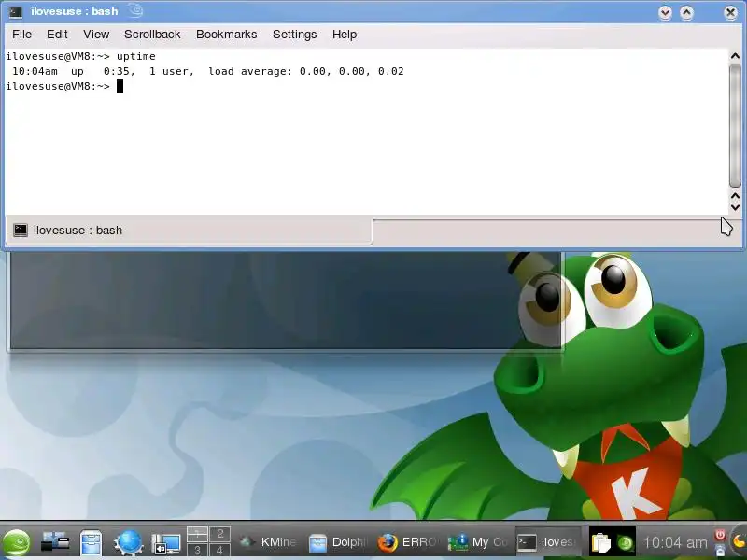Click the terminal prompt cursor block
This screenshot has width=747, height=560.
pyautogui.click(x=120, y=86)
